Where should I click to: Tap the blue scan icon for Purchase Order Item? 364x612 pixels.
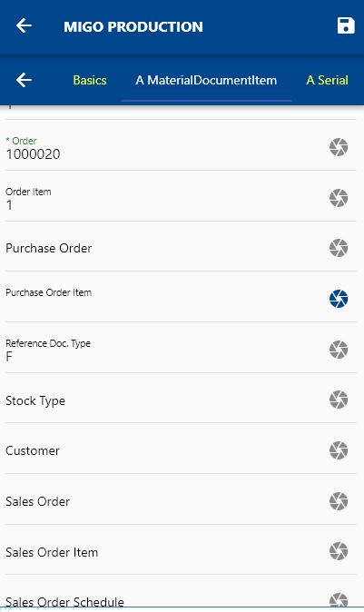pyautogui.click(x=339, y=299)
